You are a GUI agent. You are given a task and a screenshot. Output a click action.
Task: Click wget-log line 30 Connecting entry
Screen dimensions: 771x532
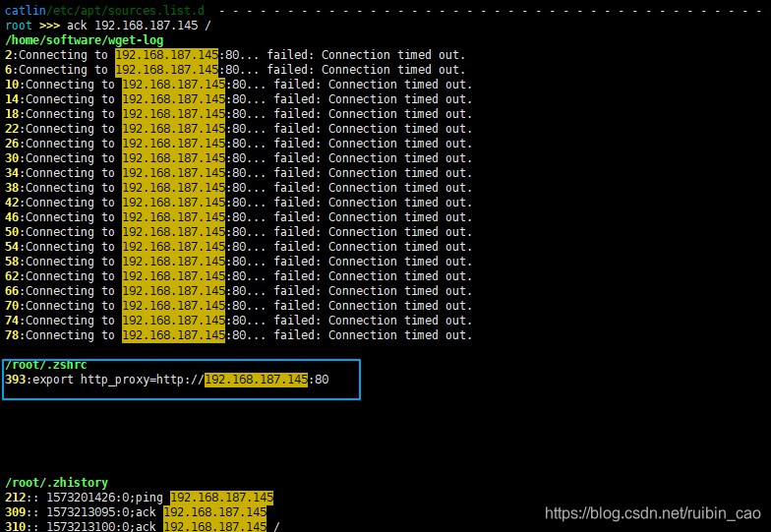click(x=238, y=157)
